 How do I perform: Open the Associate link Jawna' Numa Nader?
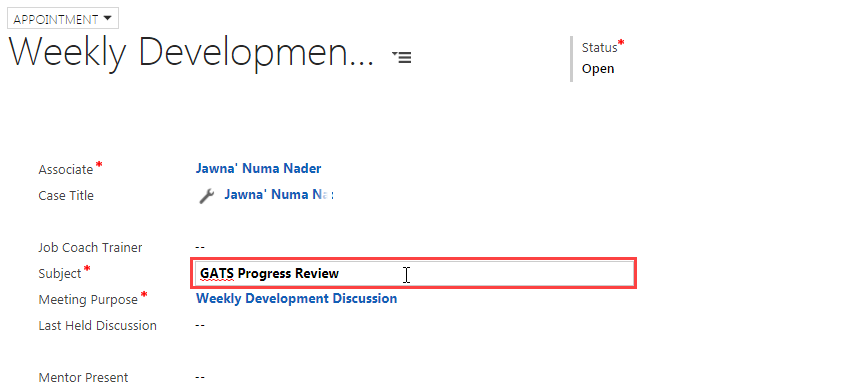258,168
